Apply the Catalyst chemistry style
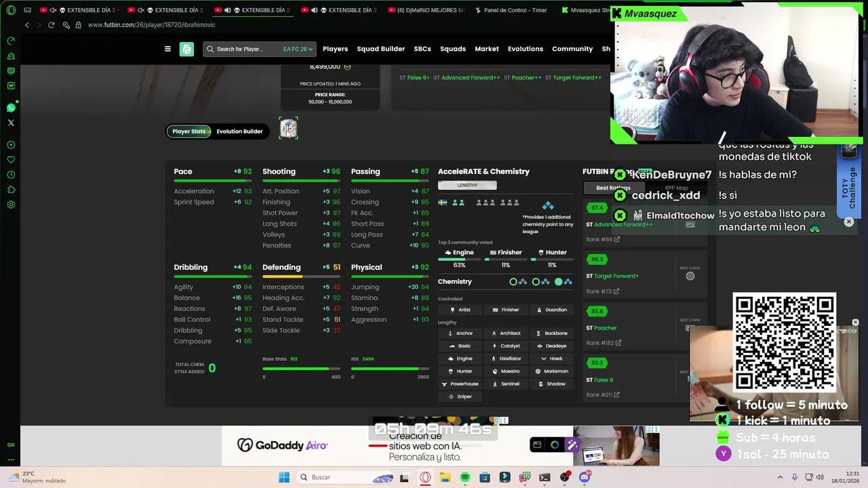868x488 pixels. click(506, 346)
